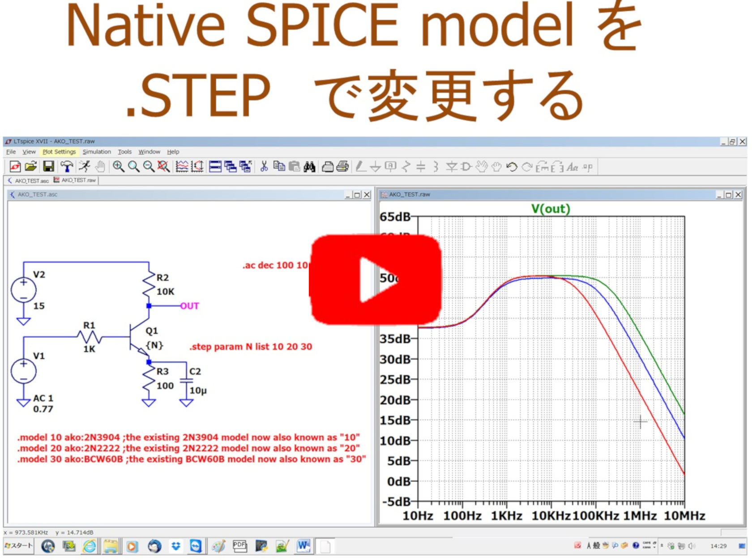
Task: Switch to the AKO_TEST.asc tab
Action: tap(29, 181)
